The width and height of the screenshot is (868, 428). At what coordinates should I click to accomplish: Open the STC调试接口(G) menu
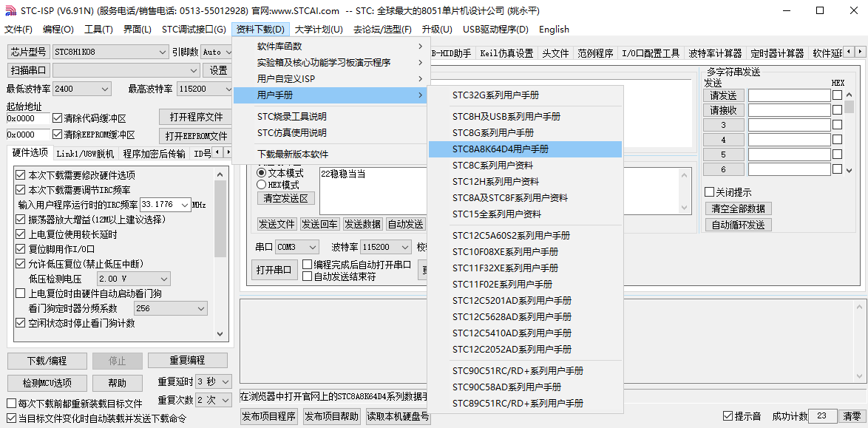coord(194,30)
